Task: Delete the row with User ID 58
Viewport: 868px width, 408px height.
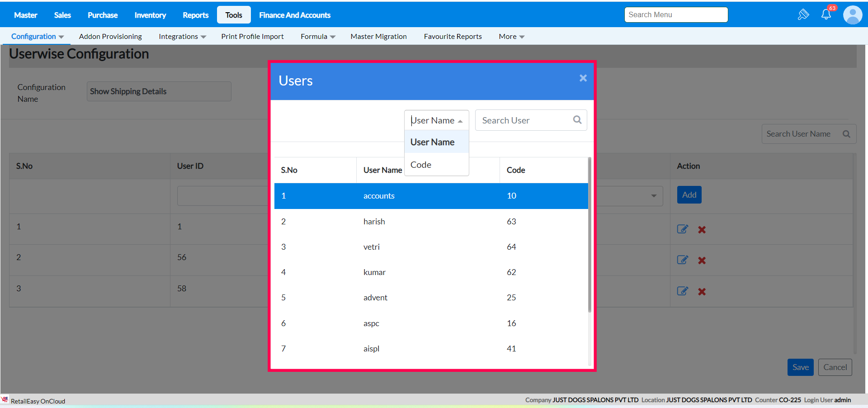Action: [x=702, y=292]
